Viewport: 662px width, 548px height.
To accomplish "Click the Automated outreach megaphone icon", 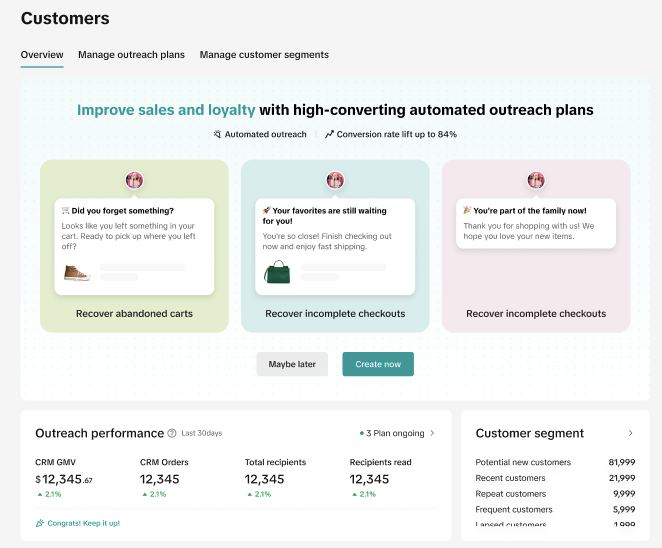I will point(217,134).
